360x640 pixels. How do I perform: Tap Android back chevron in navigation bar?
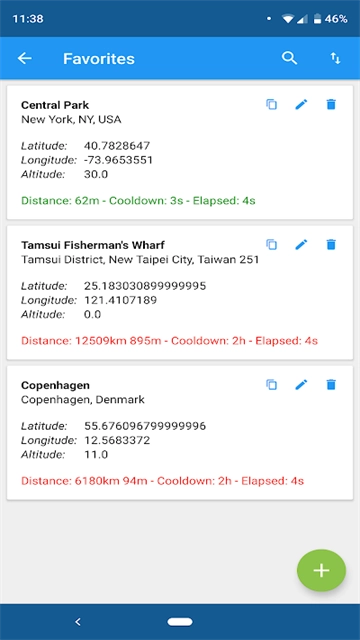[x=78, y=622]
